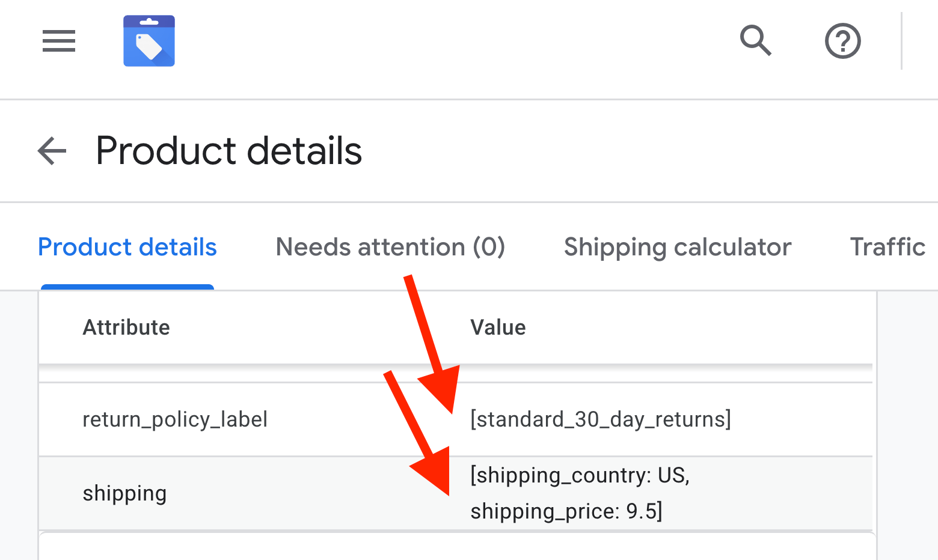Switch to the Needs attention (0) tab
Image resolution: width=938 pixels, height=560 pixels.
(x=390, y=248)
